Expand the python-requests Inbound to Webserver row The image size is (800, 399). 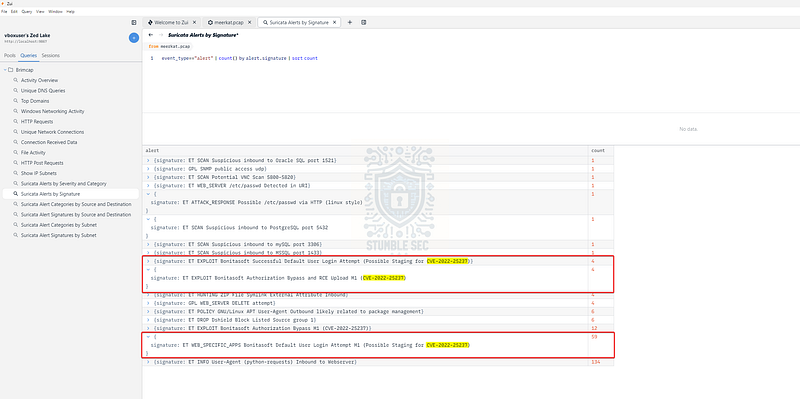(x=148, y=362)
